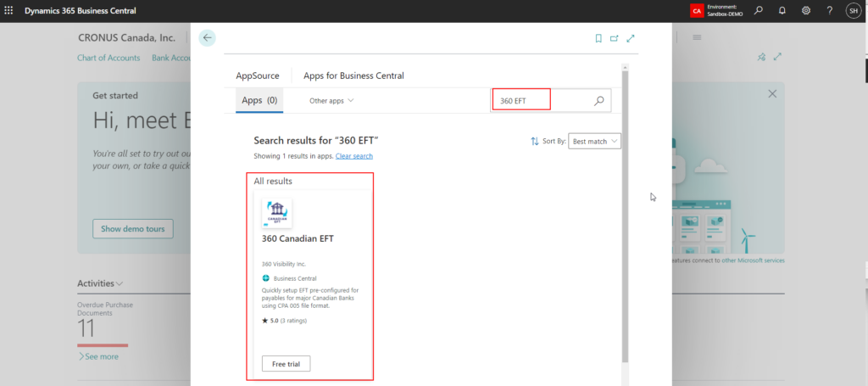Open the 360 Canadian EFT app logo
This screenshot has width=868, height=386.
pos(277,213)
